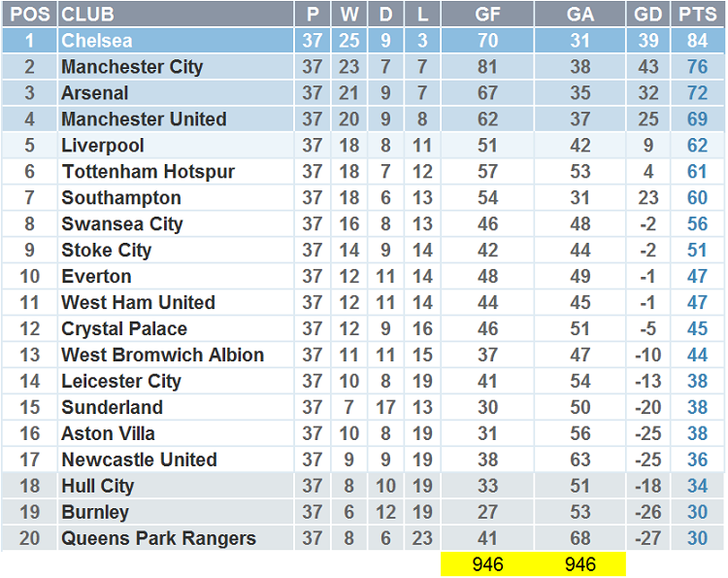Viewport: 728px width, 578px height.
Task: Select the yellow GF total cell
Action: click(x=487, y=564)
